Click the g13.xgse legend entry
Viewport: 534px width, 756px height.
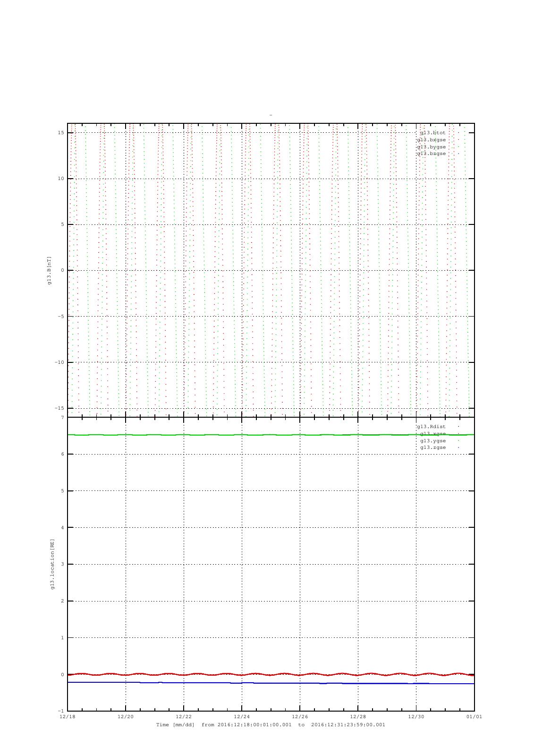[433, 434]
